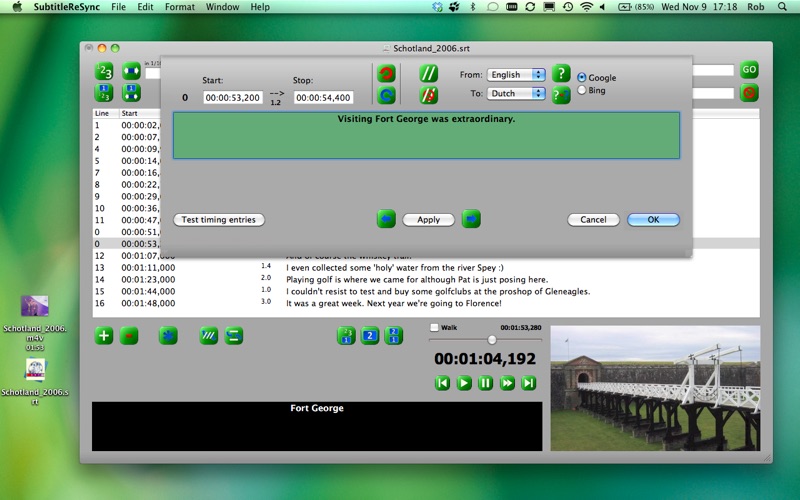Image resolution: width=800 pixels, height=500 pixels.
Task: Skip to the end of the video
Action: click(x=529, y=383)
